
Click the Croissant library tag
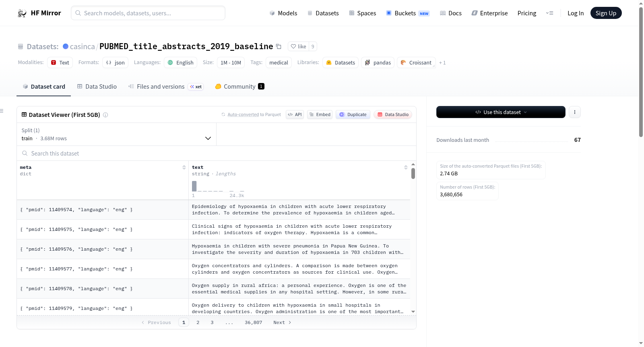click(x=416, y=62)
